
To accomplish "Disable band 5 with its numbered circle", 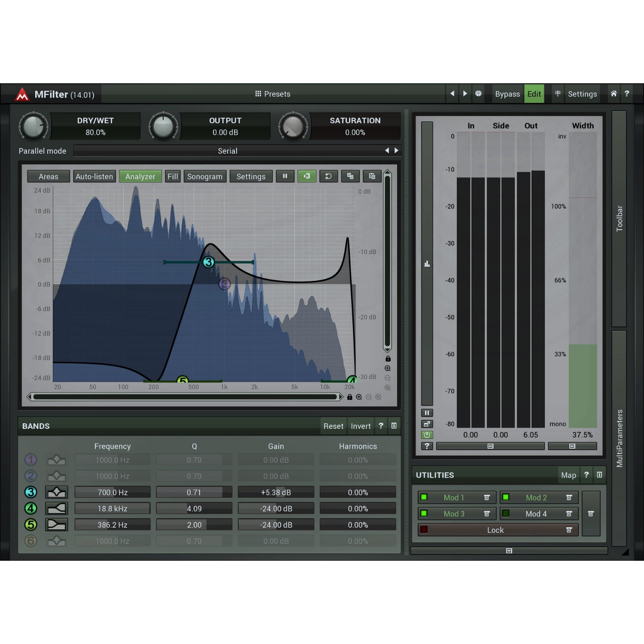I will click(30, 525).
